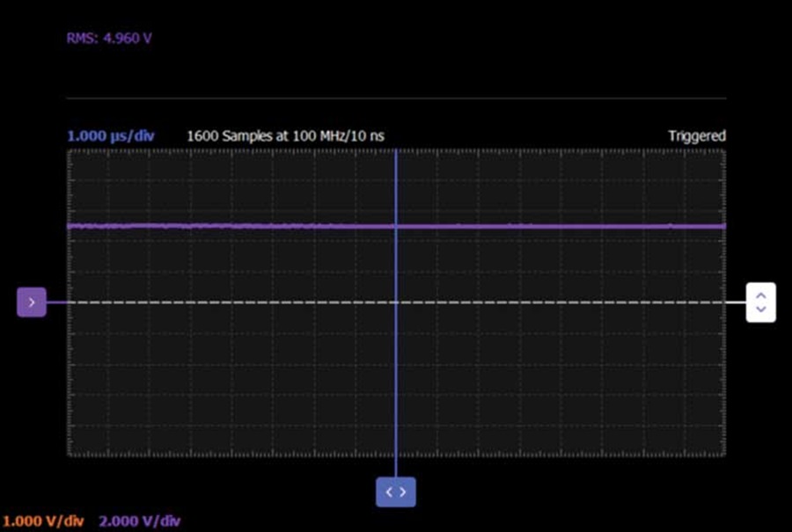Screen dimensions: 792x532
Task: Select the RMS: 4.960 V measurement readout
Action: [109, 39]
